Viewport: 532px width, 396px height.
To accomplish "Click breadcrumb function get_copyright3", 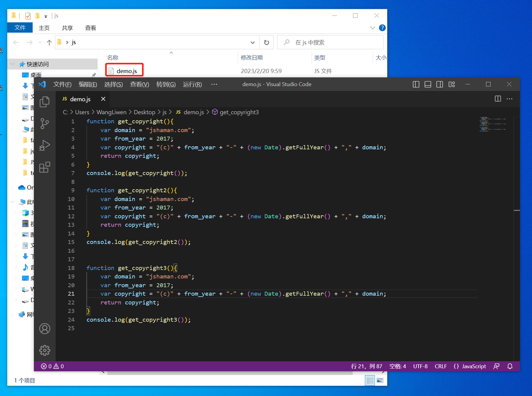I will pyautogui.click(x=235, y=112).
